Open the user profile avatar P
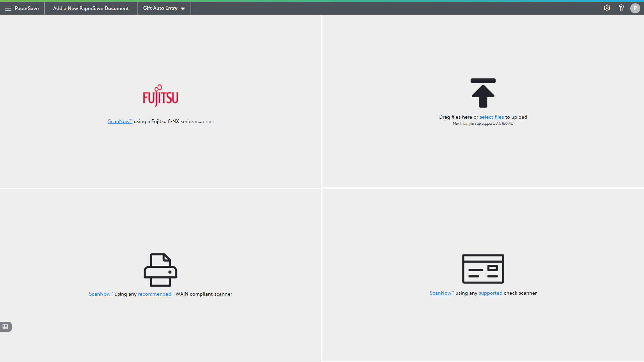The image size is (644, 362). (x=635, y=8)
